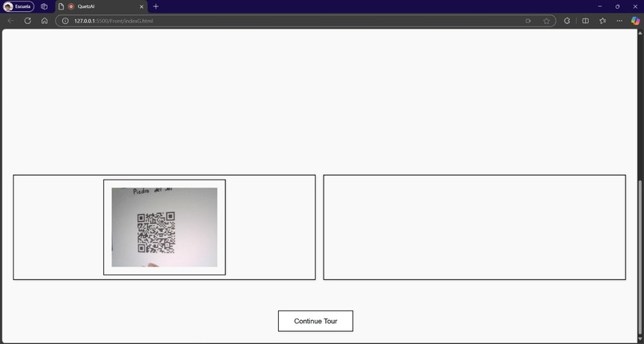The height and width of the screenshot is (344, 644).
Task: View site information icon in address bar
Action: 65,21
